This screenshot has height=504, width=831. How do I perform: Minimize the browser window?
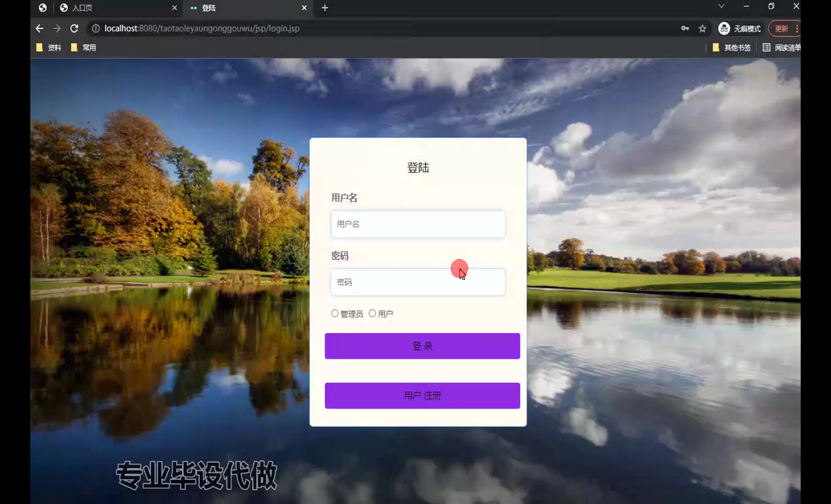[746, 6]
